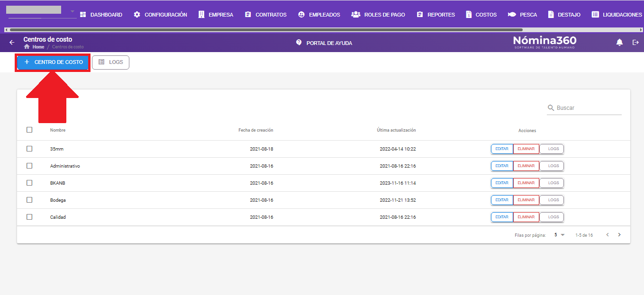
Task: Click the Empresa building icon
Action: [x=201, y=15]
